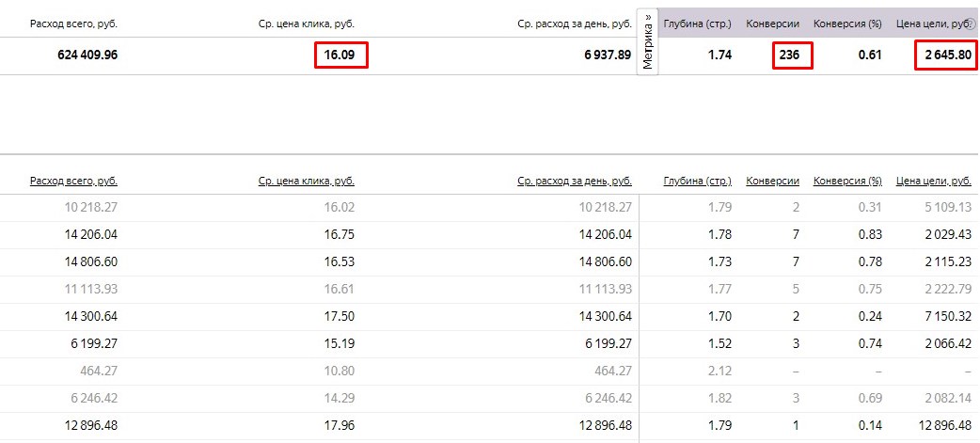Select total goal cost 2 645.80
Image resolution: width=980 pixels, height=443 pixels.
(949, 55)
